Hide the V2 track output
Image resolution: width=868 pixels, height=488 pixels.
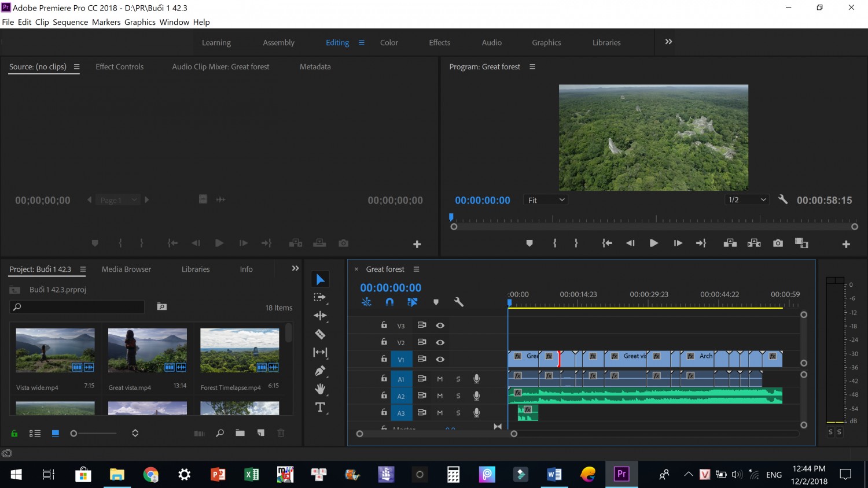440,342
